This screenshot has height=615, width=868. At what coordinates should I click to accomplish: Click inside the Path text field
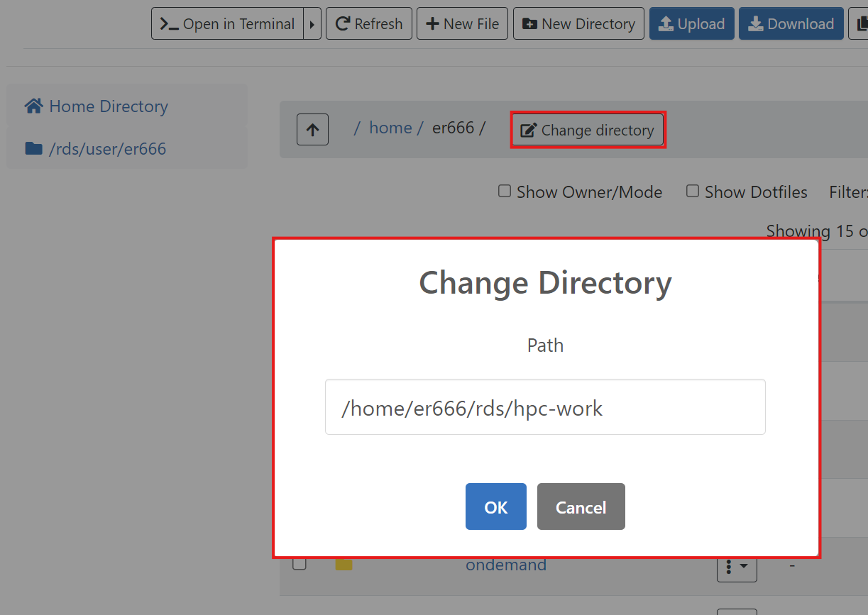(545, 407)
